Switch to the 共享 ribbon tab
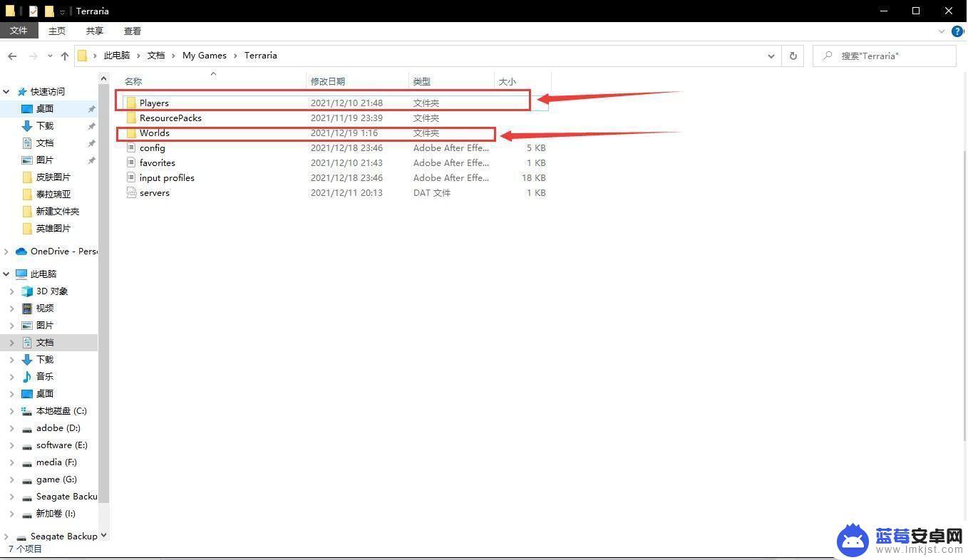This screenshot has height=560, width=968. tap(94, 31)
